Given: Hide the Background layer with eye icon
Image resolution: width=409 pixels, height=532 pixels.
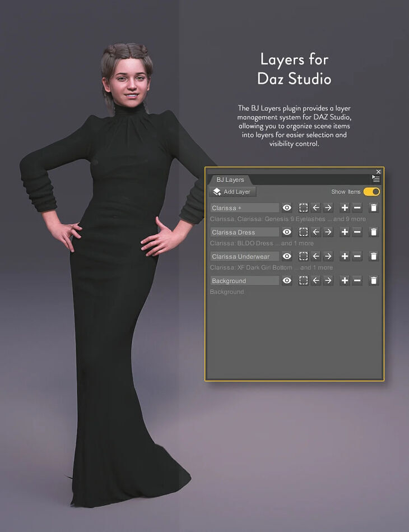Looking at the screenshot, I should 287,281.
